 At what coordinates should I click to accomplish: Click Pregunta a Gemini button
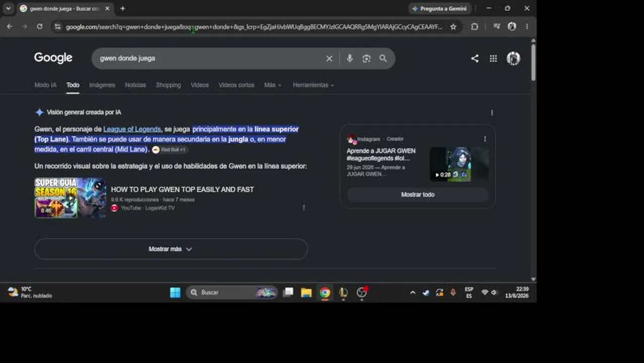click(439, 9)
